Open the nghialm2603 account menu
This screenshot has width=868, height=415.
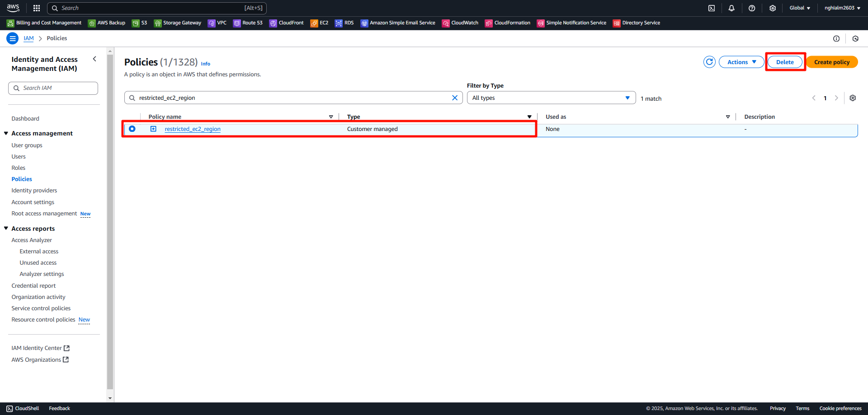pyautogui.click(x=842, y=8)
